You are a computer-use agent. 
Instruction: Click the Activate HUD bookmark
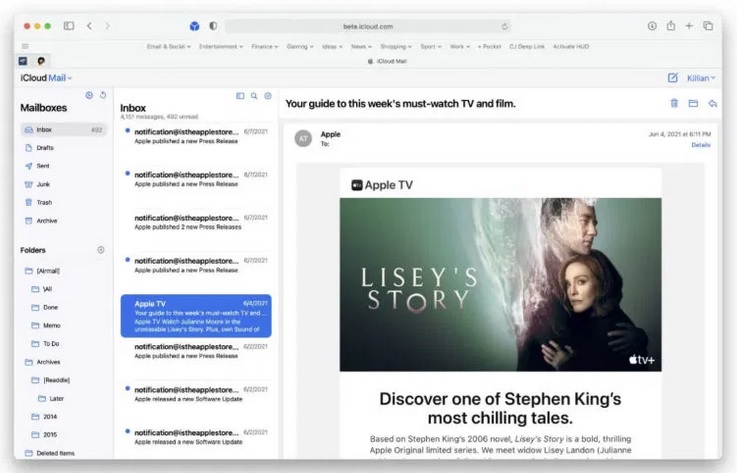pyautogui.click(x=571, y=47)
